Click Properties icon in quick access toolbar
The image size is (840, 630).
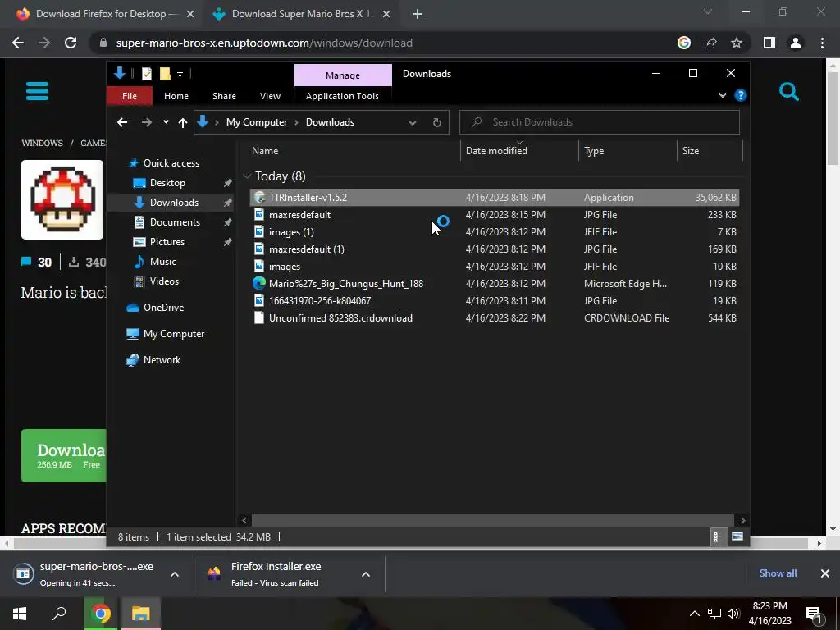click(147, 73)
